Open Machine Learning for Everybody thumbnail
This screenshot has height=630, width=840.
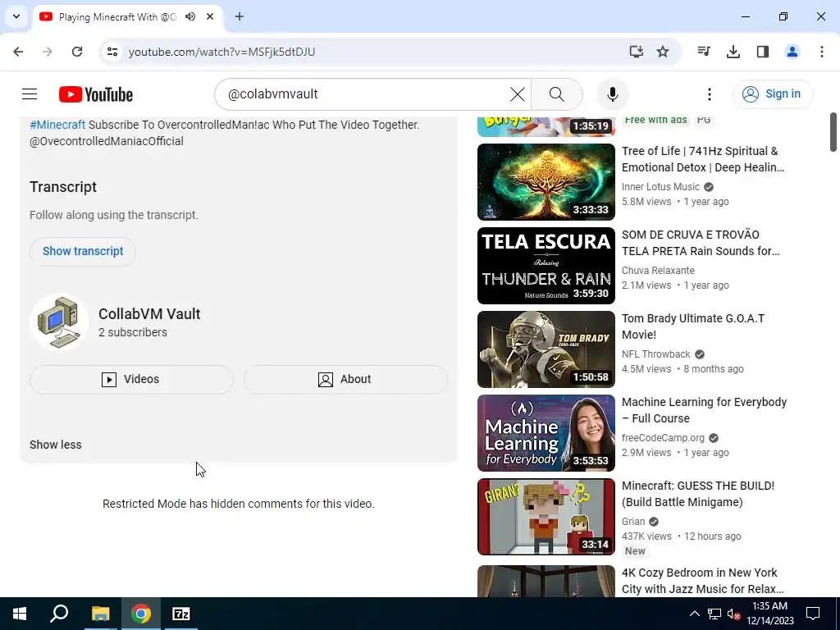[546, 432]
